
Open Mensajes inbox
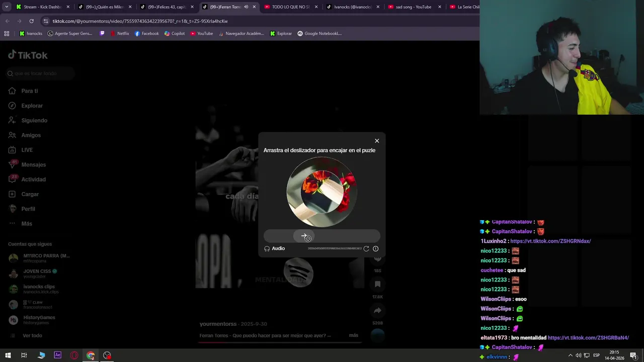coord(27,164)
